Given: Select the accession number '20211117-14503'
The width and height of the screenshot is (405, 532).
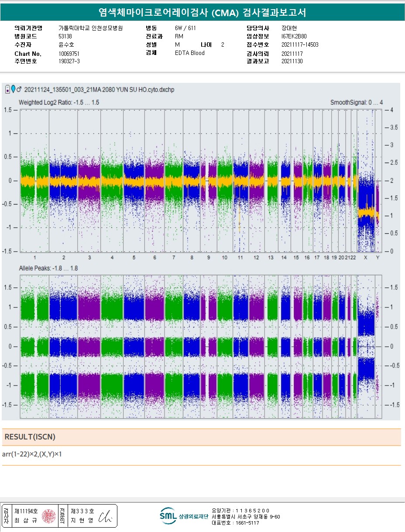Looking at the screenshot, I should click(300, 44).
